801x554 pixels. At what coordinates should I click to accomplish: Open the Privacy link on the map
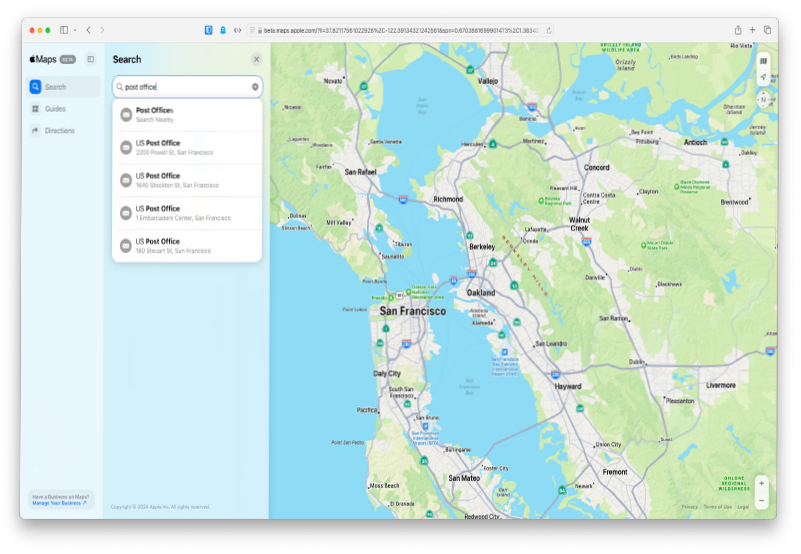point(689,507)
